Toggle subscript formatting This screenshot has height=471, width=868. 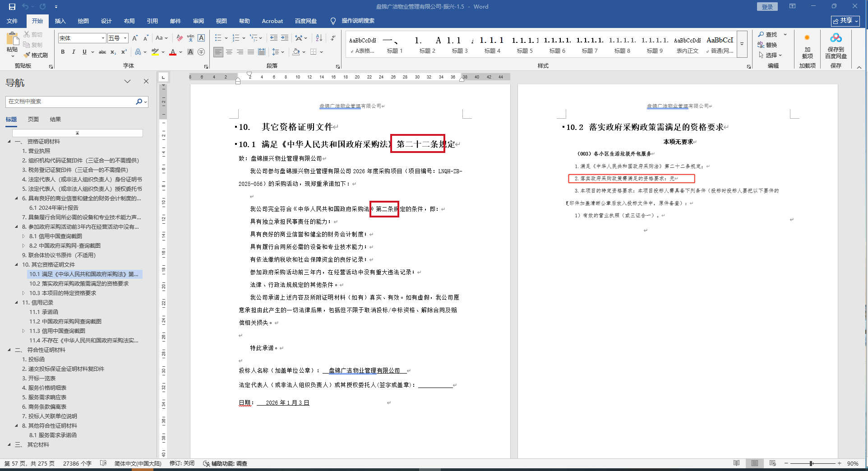(113, 52)
